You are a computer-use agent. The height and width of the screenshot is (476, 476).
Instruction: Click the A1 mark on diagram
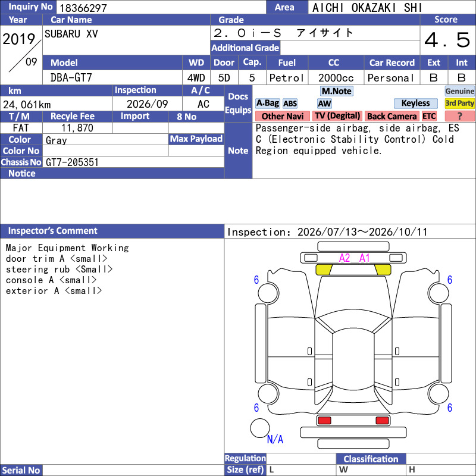tap(364, 258)
